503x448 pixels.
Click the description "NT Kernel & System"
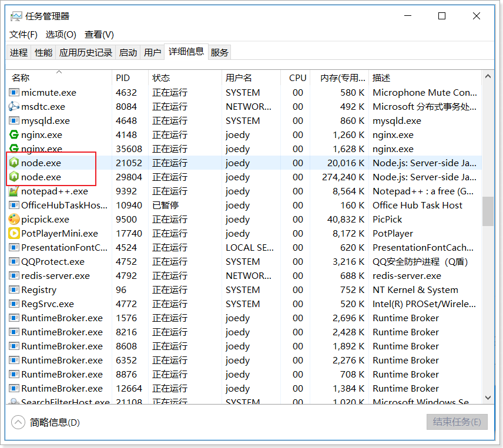pyautogui.click(x=415, y=290)
